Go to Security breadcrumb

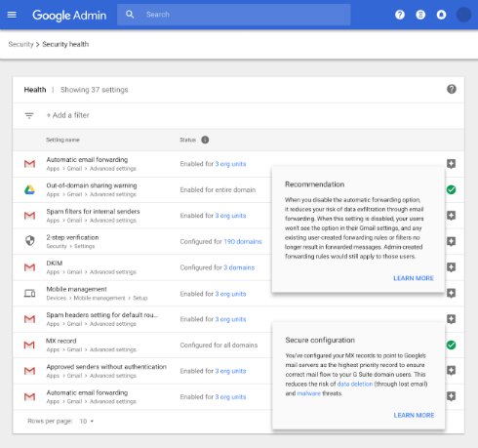20,44
